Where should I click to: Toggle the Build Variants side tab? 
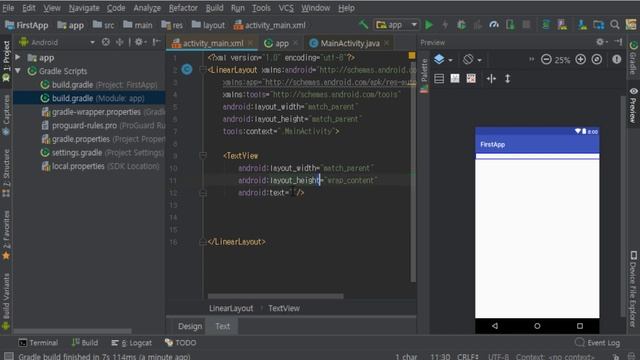tap(6, 301)
